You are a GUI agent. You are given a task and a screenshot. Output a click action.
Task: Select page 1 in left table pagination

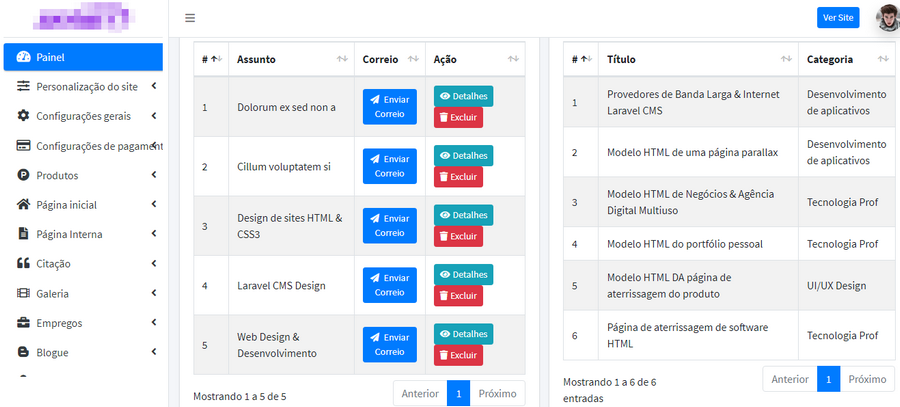point(459,394)
